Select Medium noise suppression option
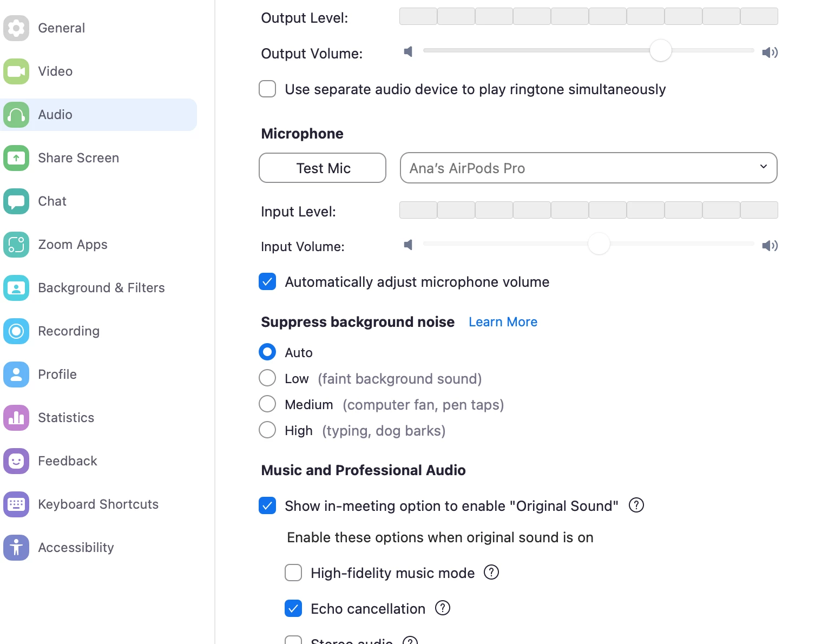This screenshot has width=815, height=644. 267,404
